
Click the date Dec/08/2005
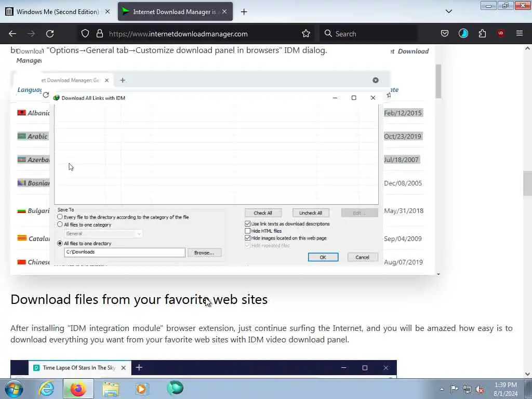coord(403,183)
